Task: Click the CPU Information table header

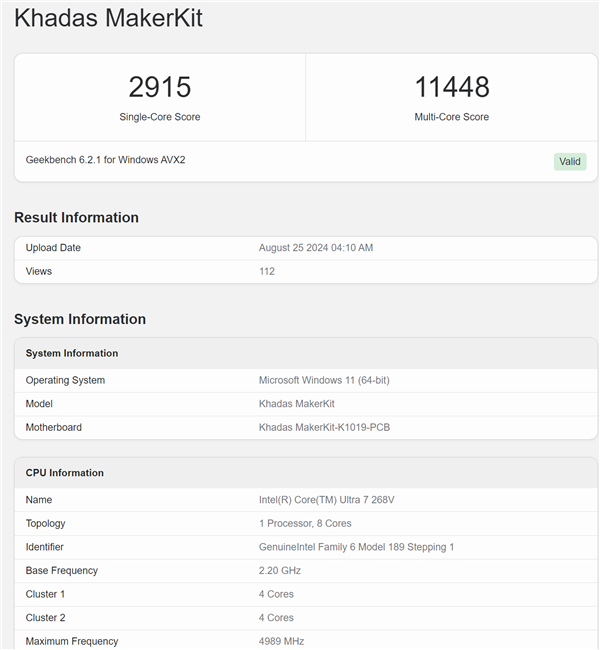Action: click(x=65, y=473)
